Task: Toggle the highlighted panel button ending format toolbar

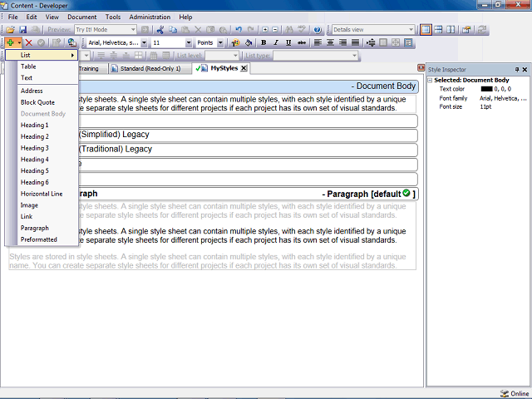Action: (x=408, y=42)
